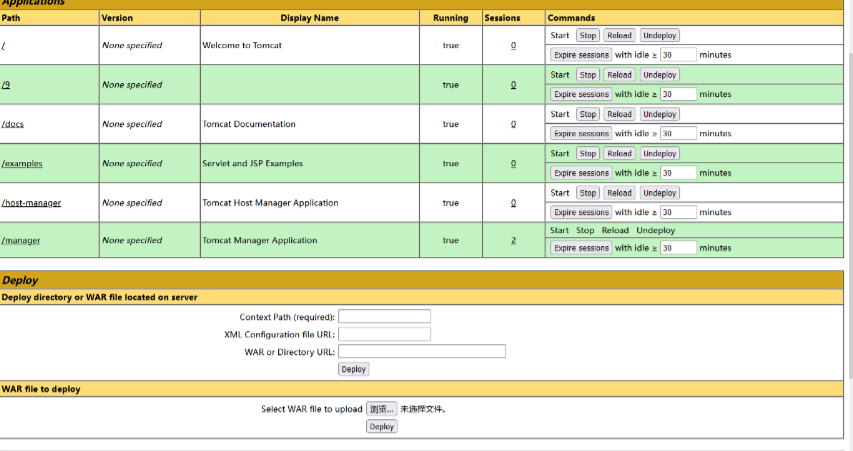Reload the root / application

[619, 35]
